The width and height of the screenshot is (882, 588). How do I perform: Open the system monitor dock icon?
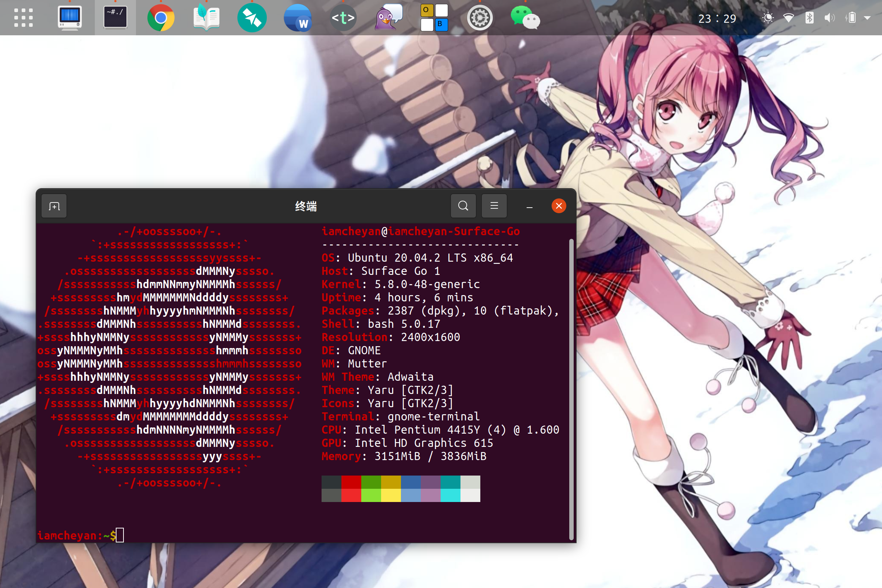click(70, 18)
